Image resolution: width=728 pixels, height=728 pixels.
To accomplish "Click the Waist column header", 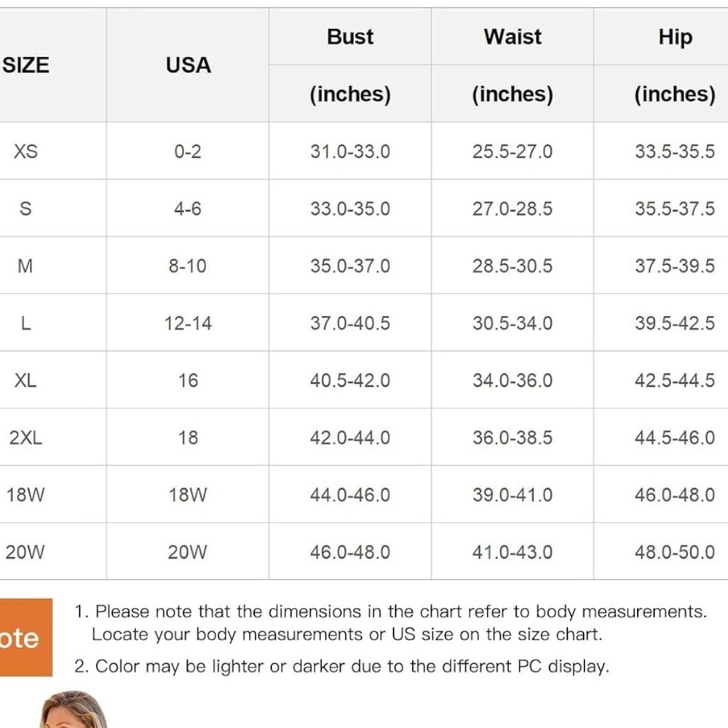I will [x=512, y=36].
